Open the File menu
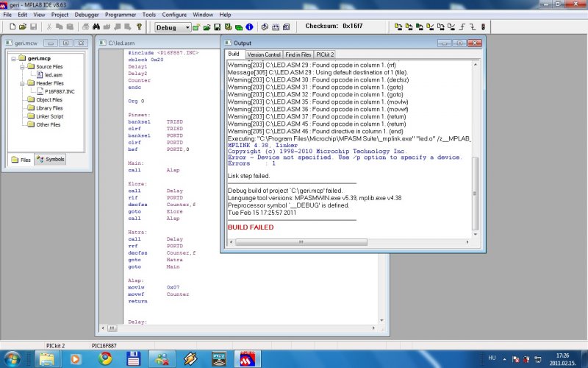Image resolution: width=588 pixels, height=368 pixels. coord(7,15)
